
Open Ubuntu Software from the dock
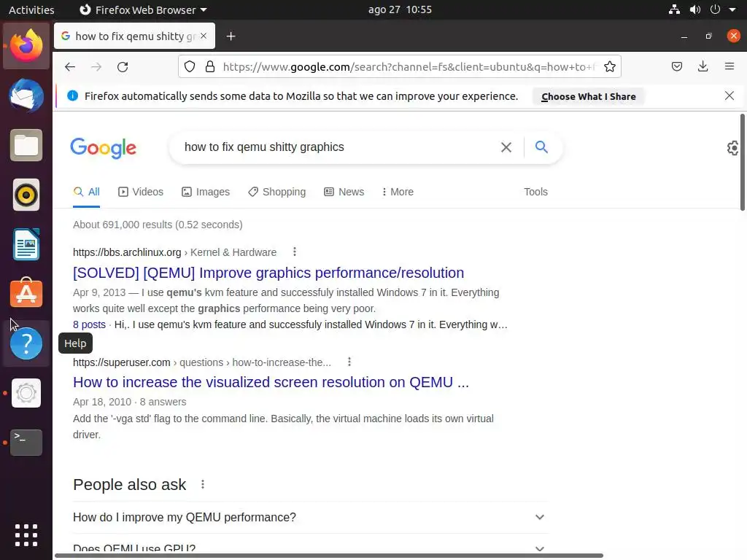(26, 293)
